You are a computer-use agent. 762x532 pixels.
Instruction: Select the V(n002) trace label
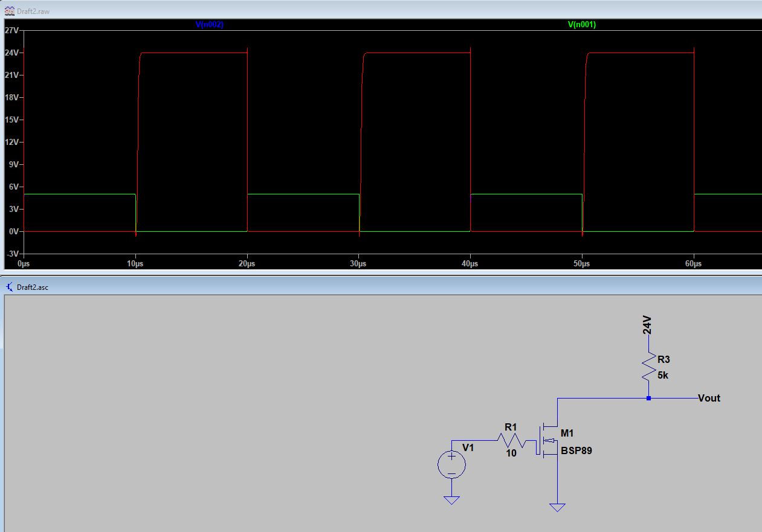[x=209, y=25]
